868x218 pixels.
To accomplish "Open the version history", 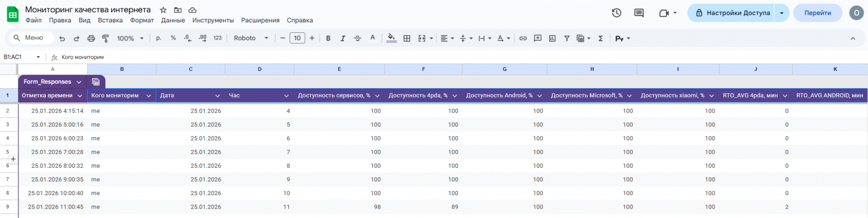I will click(x=617, y=13).
